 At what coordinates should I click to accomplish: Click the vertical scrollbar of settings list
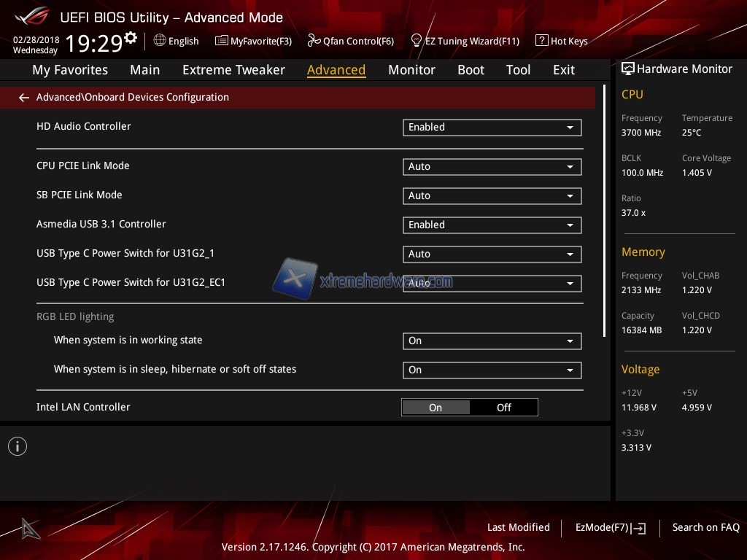click(x=605, y=211)
